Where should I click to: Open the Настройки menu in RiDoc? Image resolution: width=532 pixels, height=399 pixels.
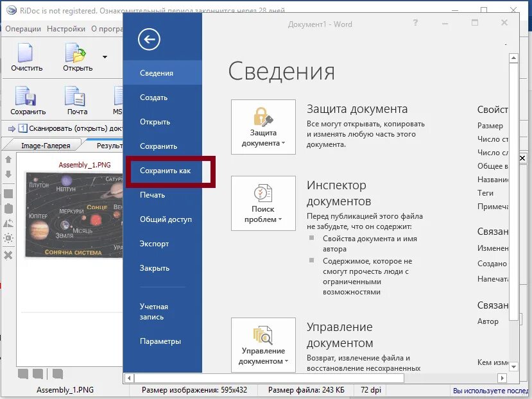pyautogui.click(x=66, y=29)
